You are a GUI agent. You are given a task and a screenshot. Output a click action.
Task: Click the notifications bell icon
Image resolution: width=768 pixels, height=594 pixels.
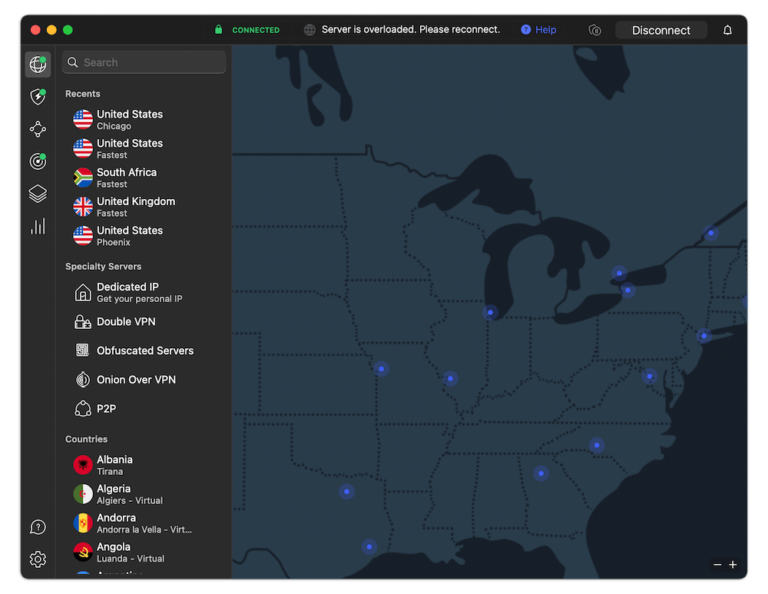tap(727, 30)
